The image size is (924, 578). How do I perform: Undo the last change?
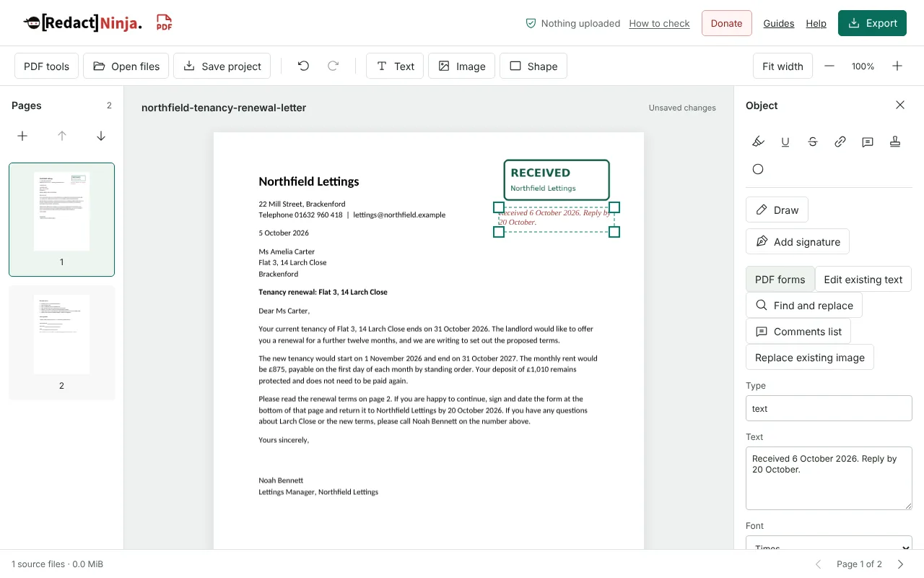(x=303, y=66)
